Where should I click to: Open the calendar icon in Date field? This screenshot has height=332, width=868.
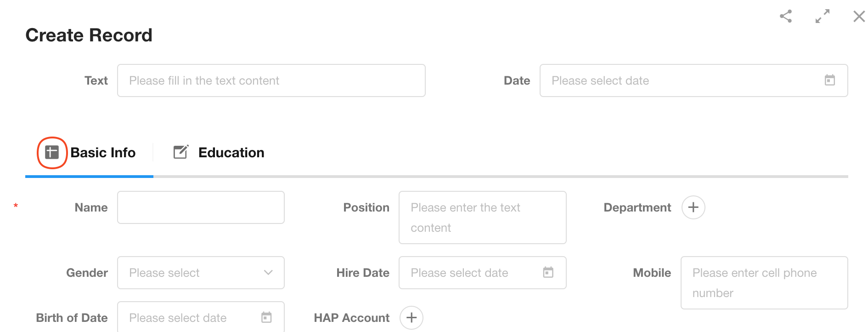829,80
